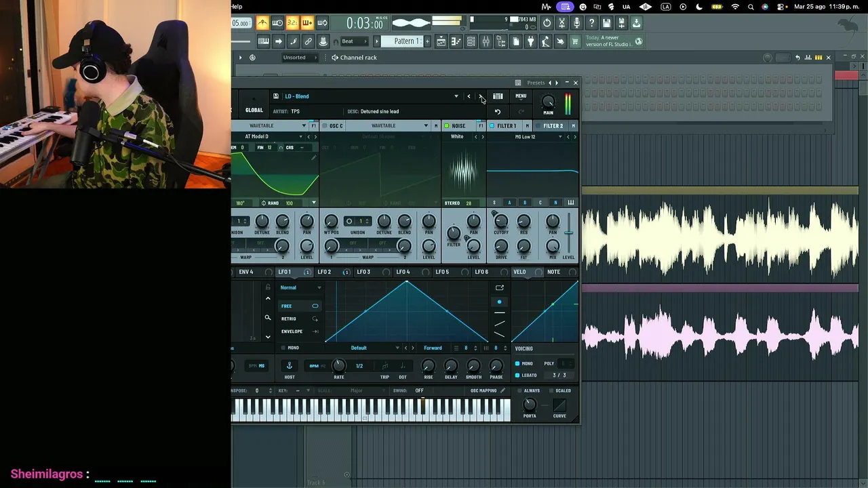This screenshot has width=868, height=488.
Task: Open the Serum preset browser icon
Action: [498, 96]
